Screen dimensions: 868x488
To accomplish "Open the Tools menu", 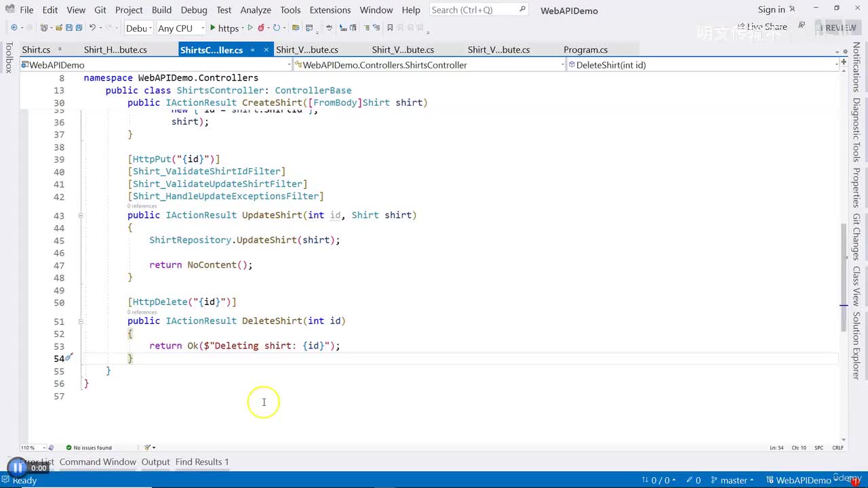I will [x=290, y=9].
